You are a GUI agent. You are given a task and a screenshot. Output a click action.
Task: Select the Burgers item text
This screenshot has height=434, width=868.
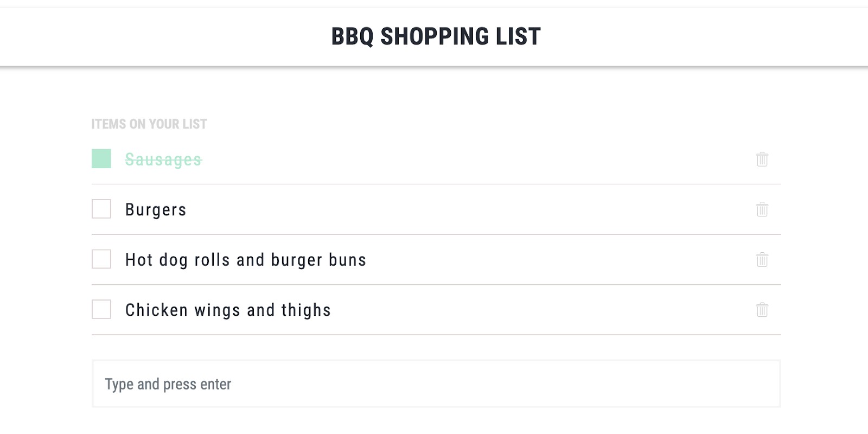156,210
